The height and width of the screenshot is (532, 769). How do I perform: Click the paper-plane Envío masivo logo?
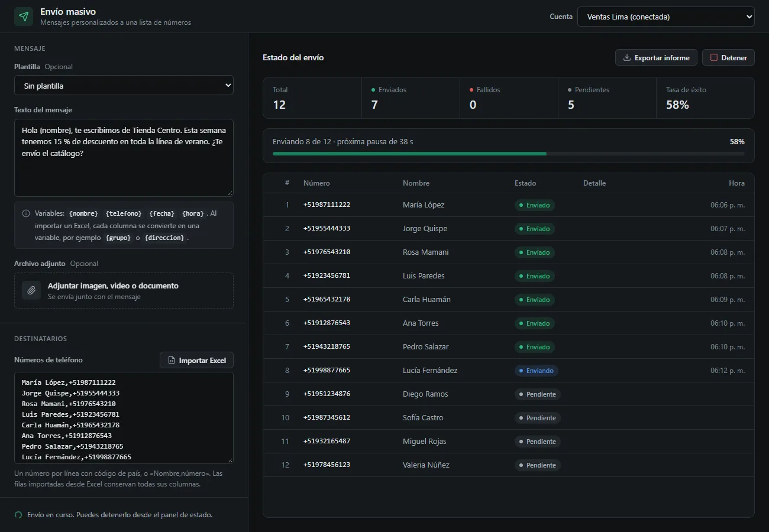tap(24, 17)
